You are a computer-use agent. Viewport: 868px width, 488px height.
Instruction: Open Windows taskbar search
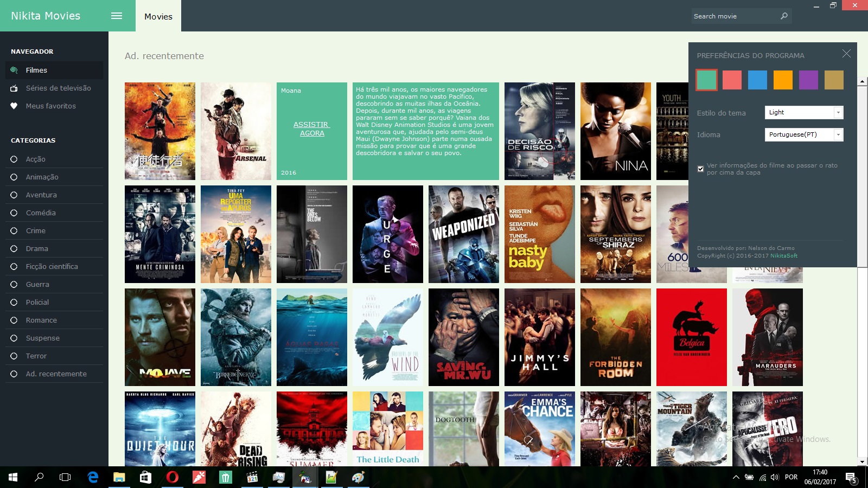pyautogui.click(x=39, y=477)
